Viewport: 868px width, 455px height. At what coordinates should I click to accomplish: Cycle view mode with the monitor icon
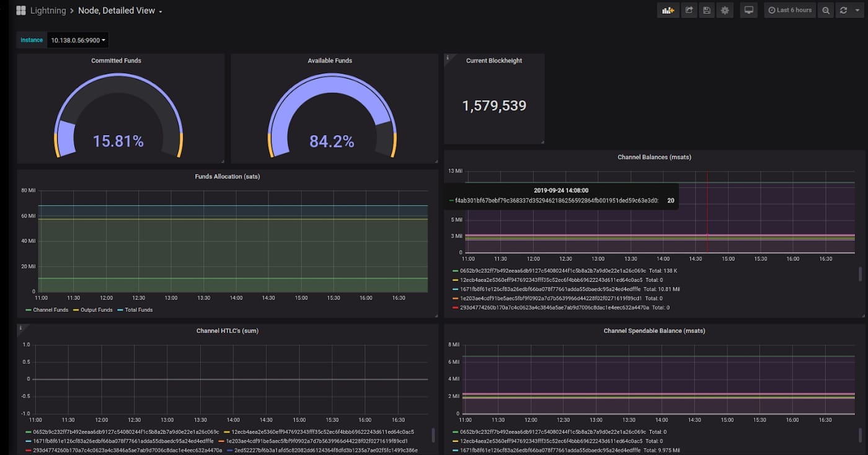pyautogui.click(x=749, y=11)
